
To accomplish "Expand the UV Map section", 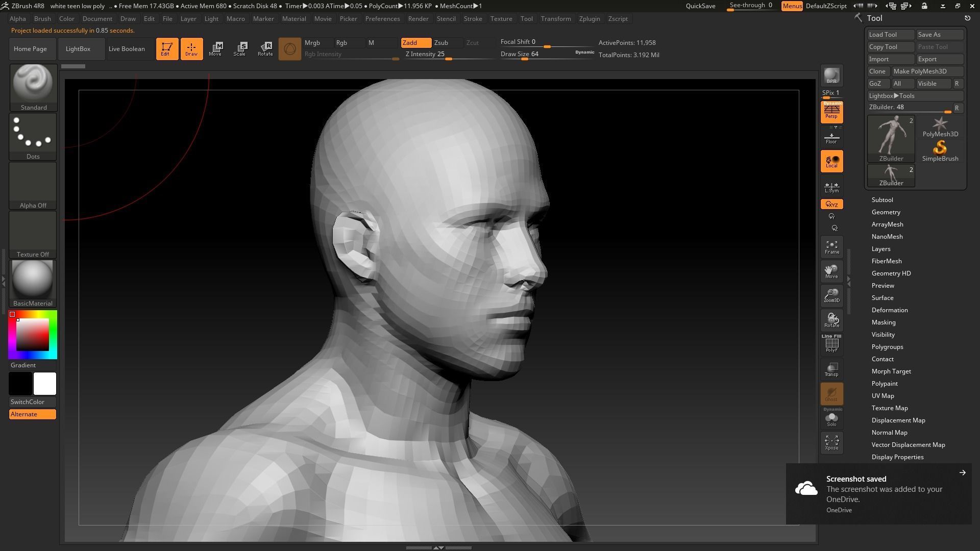I will click(x=883, y=396).
